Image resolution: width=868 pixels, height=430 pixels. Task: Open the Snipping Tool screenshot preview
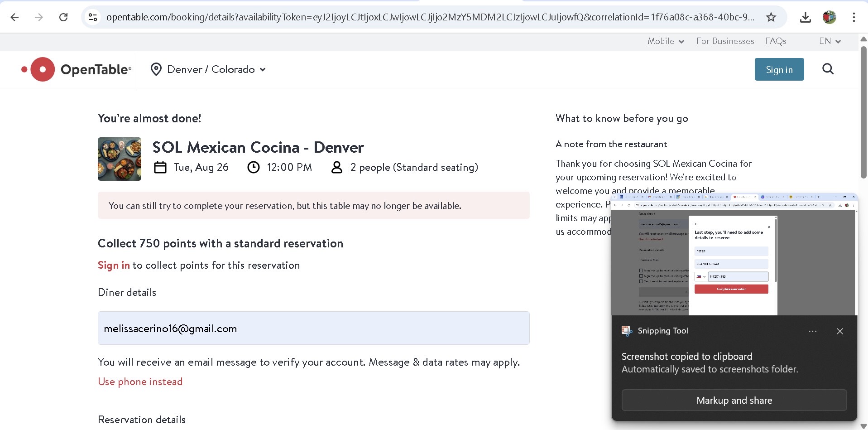pos(734,255)
